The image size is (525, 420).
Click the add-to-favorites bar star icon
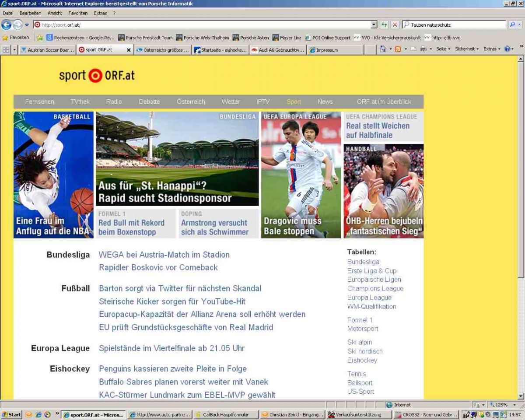click(40, 38)
